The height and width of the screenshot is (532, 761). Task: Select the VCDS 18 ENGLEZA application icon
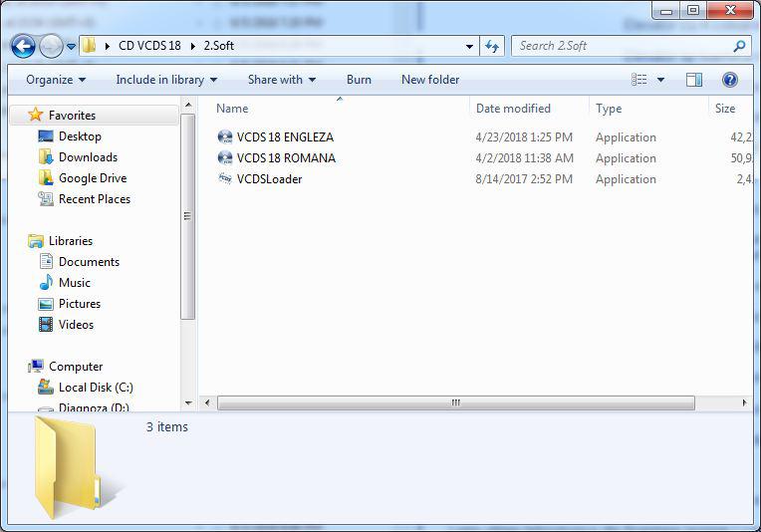pyautogui.click(x=225, y=137)
